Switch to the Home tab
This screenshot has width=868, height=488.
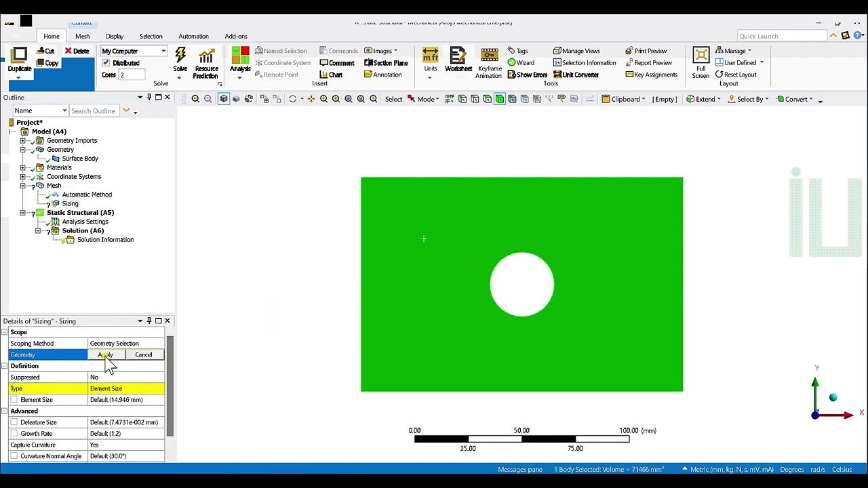pyautogui.click(x=52, y=36)
